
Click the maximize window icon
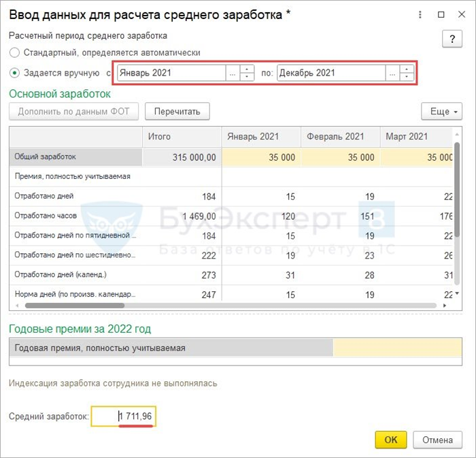pos(441,14)
